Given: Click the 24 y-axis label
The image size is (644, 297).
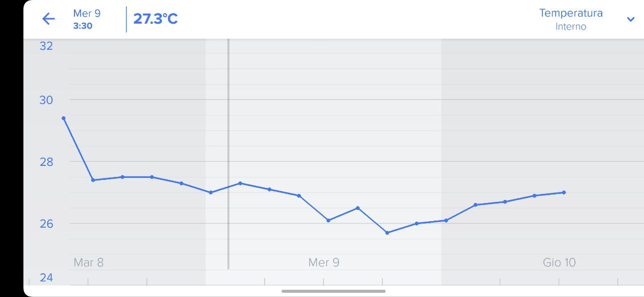Looking at the screenshot, I should click(46, 277).
